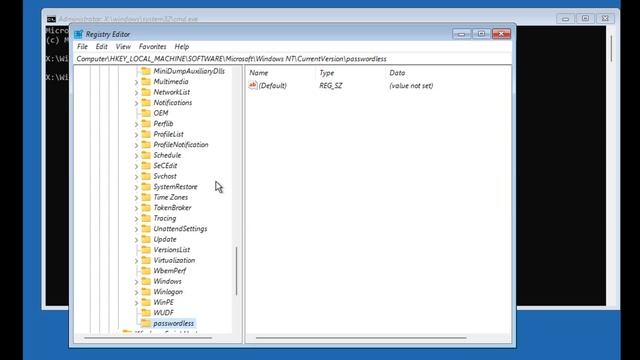Click the Registry Editor title bar icon

click(x=79, y=34)
